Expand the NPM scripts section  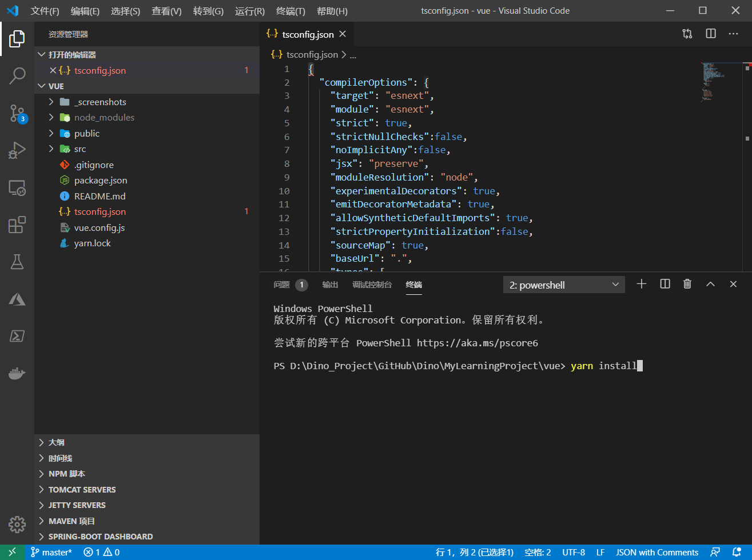(147, 474)
